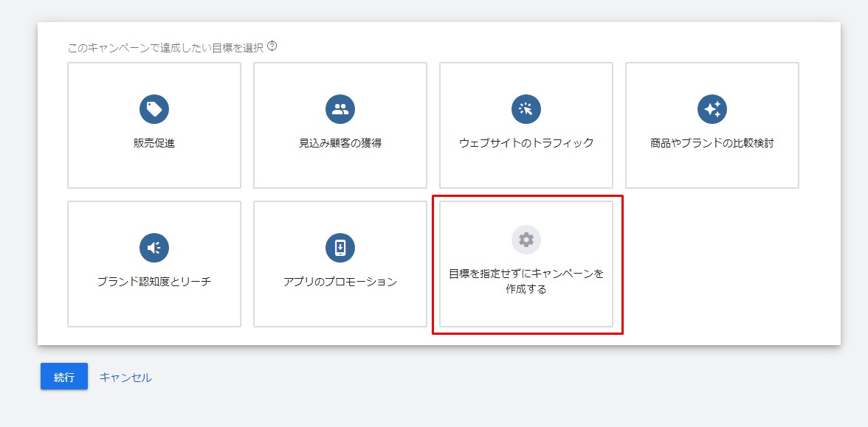Select the 販売促進 goal label

point(154,143)
